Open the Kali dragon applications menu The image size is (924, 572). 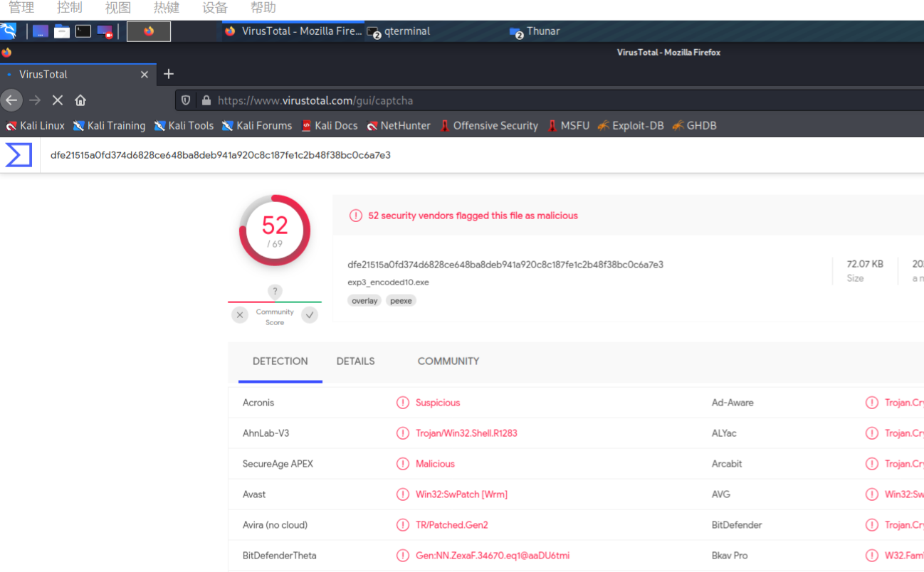click(9, 31)
